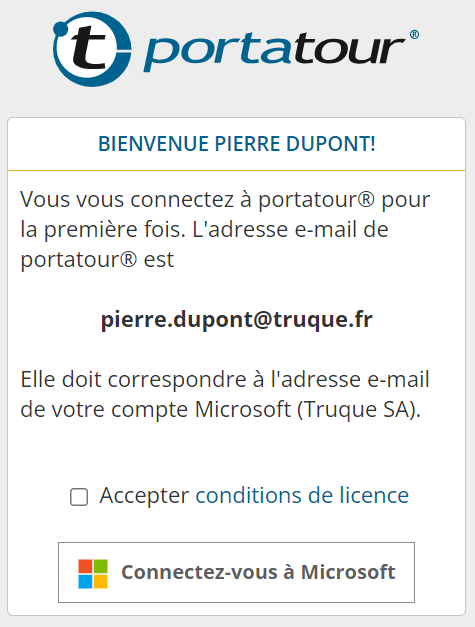
Task: Click the 'Elle doit correspondre' paragraph
Action: pyautogui.click(x=225, y=395)
